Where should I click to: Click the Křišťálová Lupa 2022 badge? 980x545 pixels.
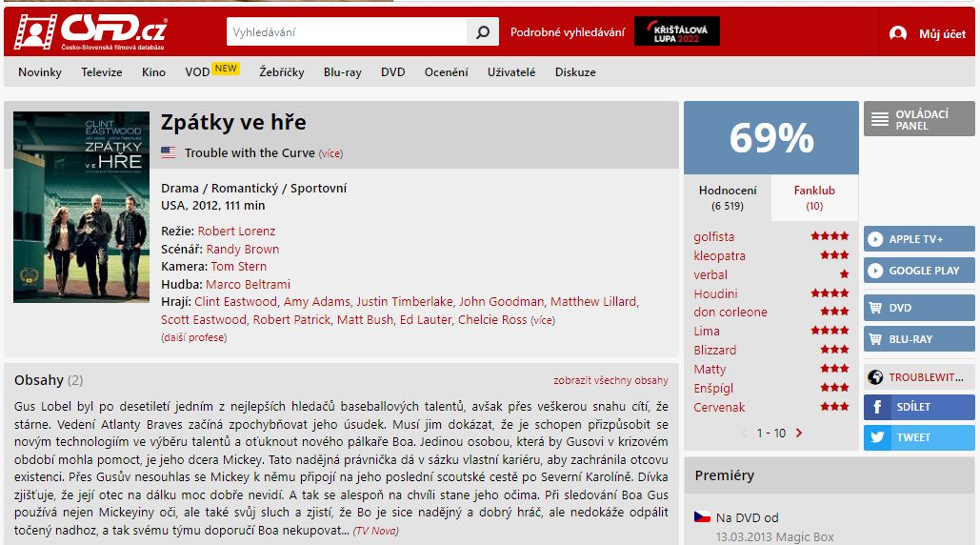coord(677,32)
